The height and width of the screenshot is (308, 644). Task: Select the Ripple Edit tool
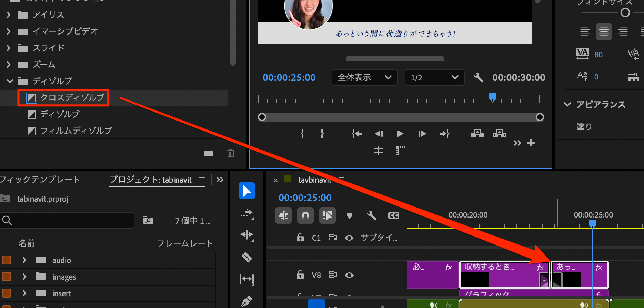tap(246, 235)
